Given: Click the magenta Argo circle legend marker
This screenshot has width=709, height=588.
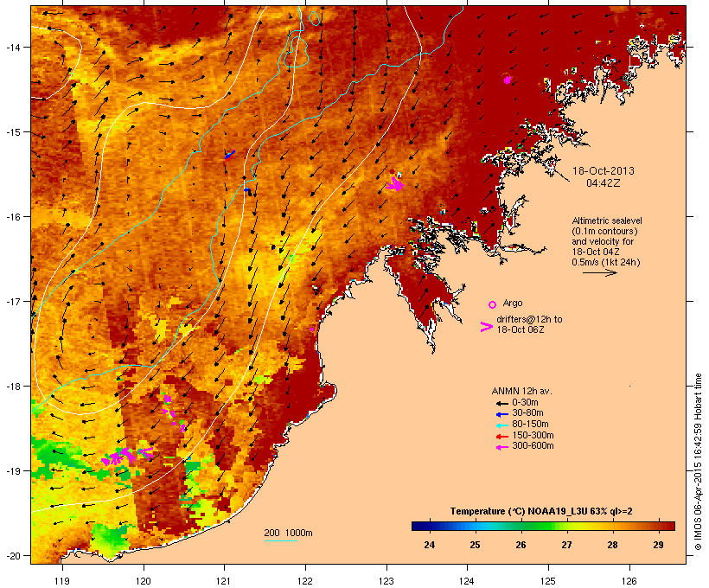Looking at the screenshot, I should [492, 304].
